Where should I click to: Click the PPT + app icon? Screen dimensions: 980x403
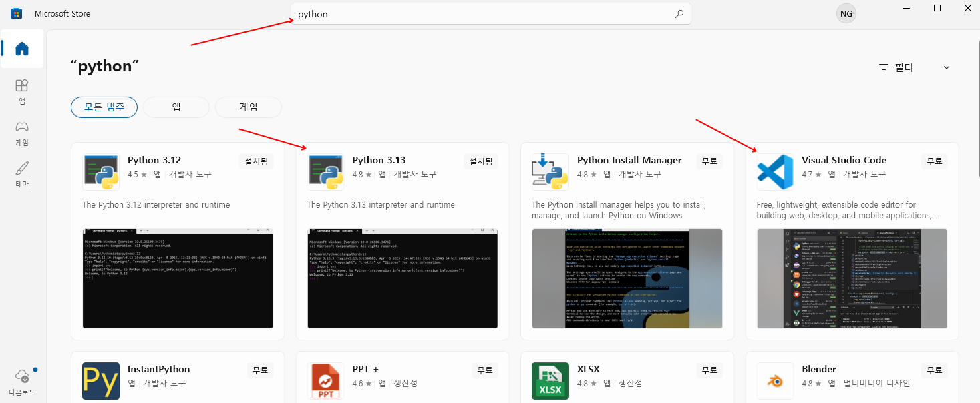point(326,381)
